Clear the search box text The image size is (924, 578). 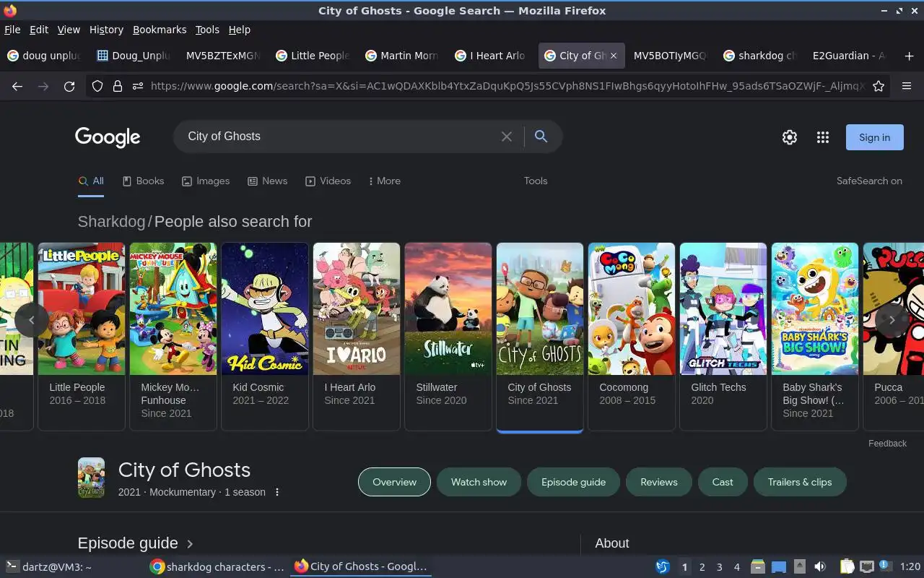pyautogui.click(x=507, y=137)
